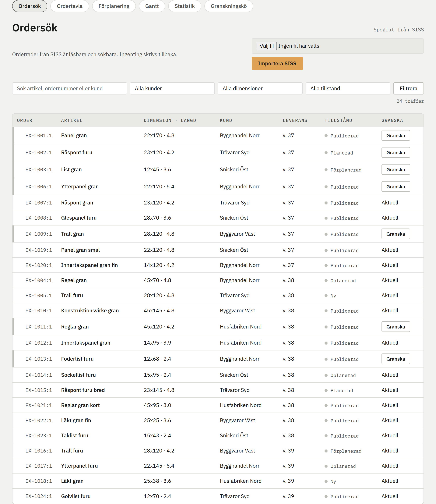The height and width of the screenshot is (504, 436).
Task: Click the Välj fil button
Action: pos(266,46)
